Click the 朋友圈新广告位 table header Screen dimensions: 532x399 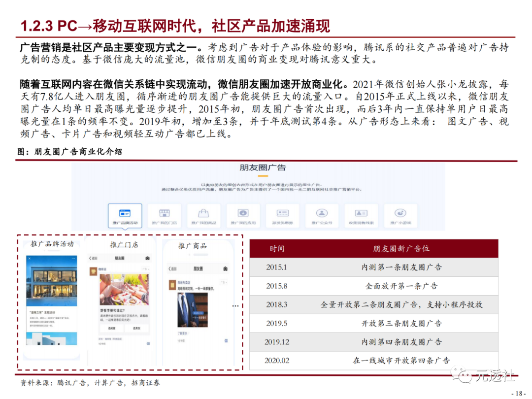pyautogui.click(x=401, y=249)
